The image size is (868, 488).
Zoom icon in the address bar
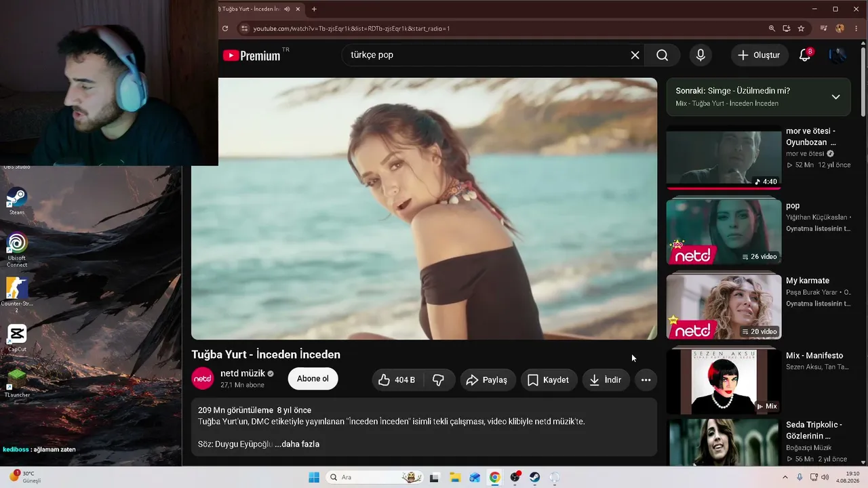click(x=772, y=28)
